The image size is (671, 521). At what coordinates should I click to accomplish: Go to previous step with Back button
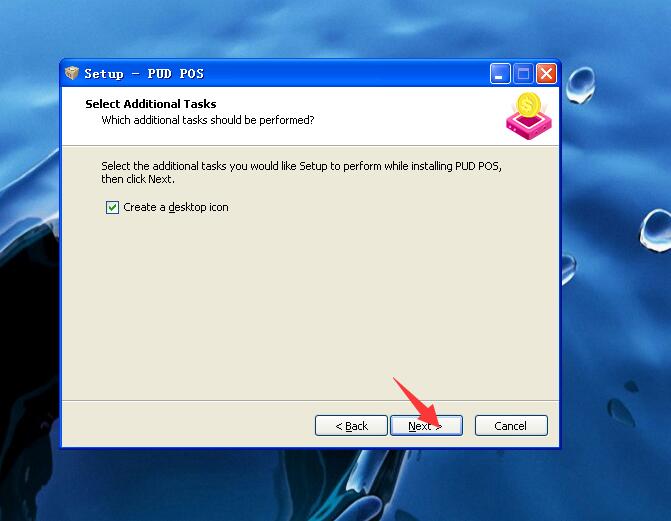[x=351, y=426]
